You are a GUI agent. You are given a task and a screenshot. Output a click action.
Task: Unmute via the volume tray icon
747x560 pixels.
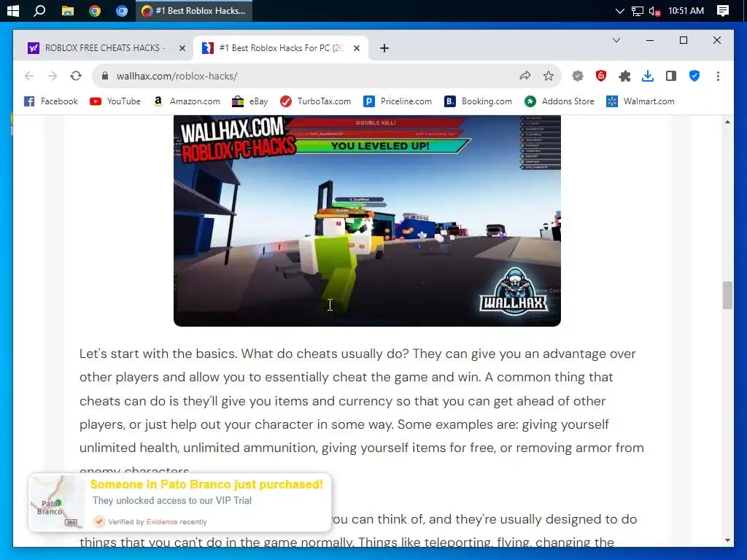654,11
